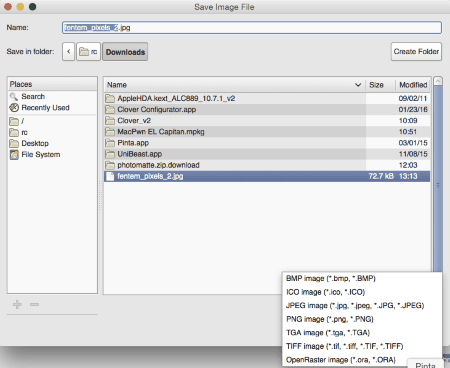Open Recently Used in Places
The height and width of the screenshot is (368, 450).
click(x=52, y=108)
